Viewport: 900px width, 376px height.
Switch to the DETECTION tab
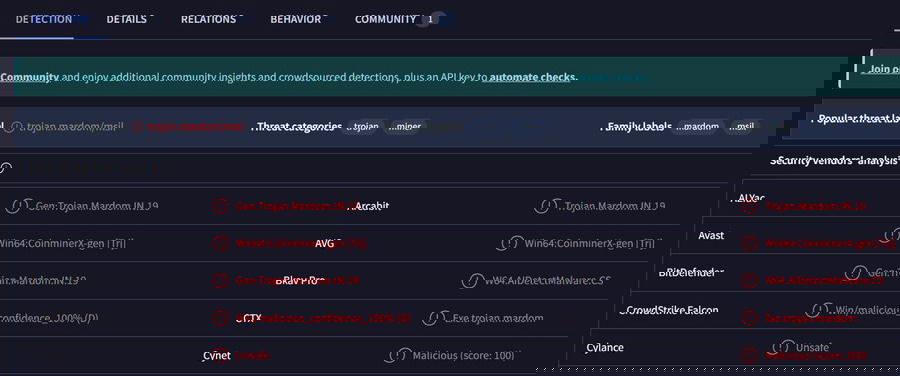click(x=44, y=19)
